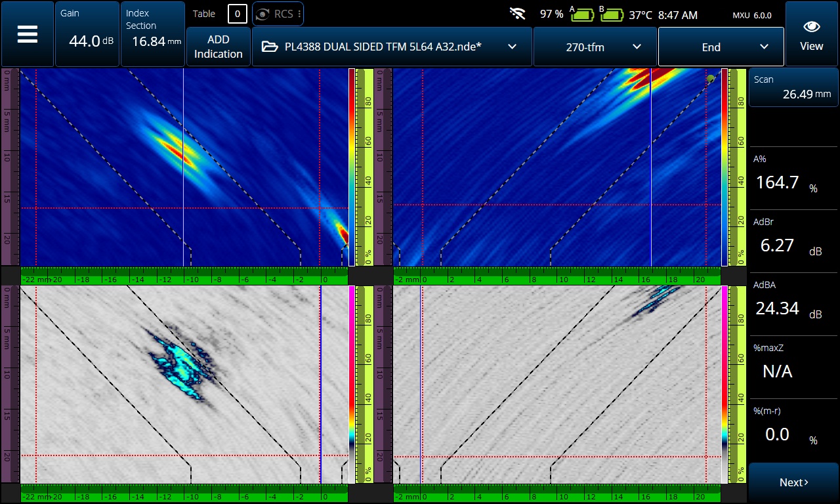Select the Index Section parameter
Image resolution: width=840 pixels, height=504 pixels.
point(152,34)
